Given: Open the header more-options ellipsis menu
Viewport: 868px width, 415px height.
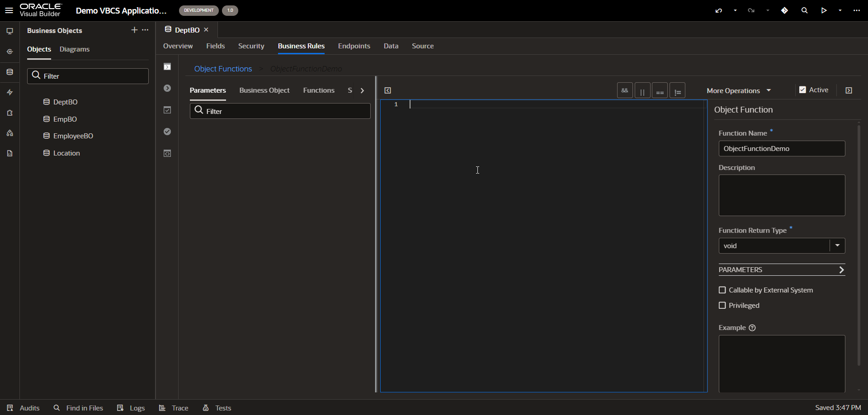Looking at the screenshot, I should (x=857, y=10).
